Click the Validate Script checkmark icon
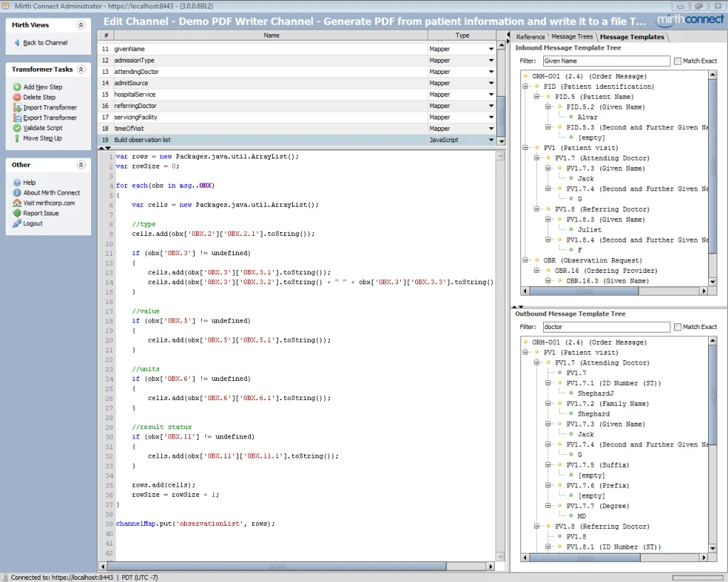728x582 pixels. point(17,128)
